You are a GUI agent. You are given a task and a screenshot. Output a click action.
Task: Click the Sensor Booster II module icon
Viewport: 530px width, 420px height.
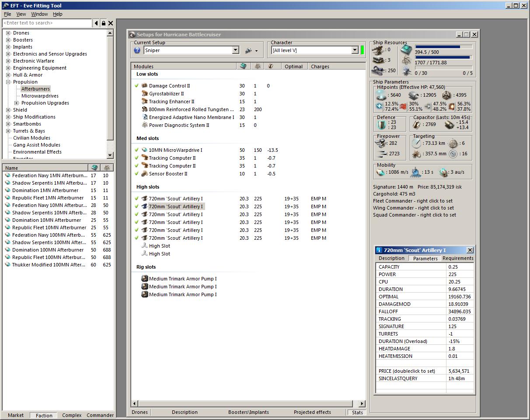(x=145, y=174)
